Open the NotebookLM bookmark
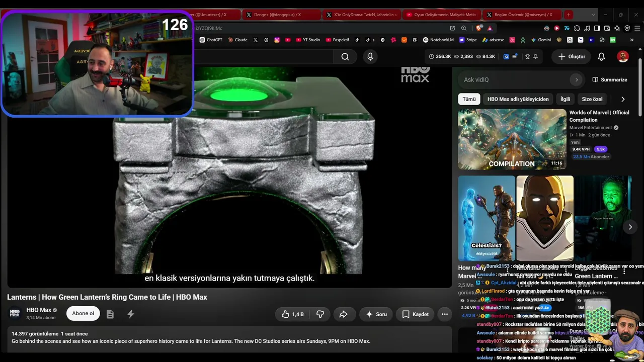644x362 pixels. (x=438, y=40)
